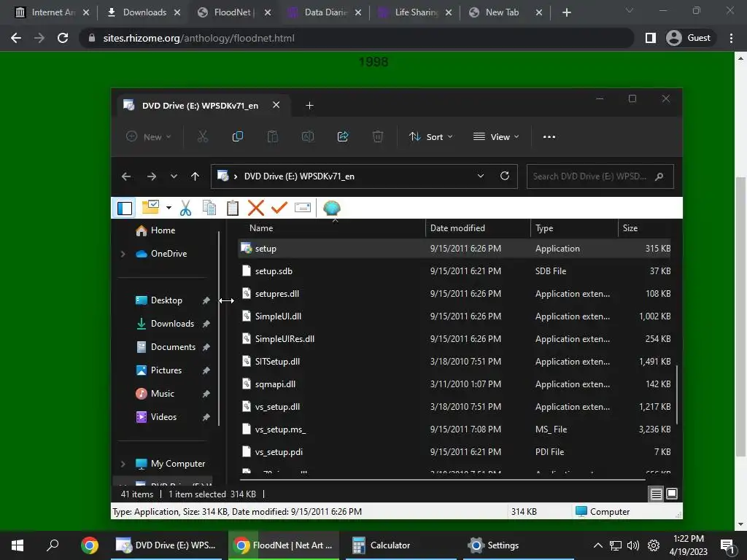Refresh the Explorer folder view
The height and width of the screenshot is (560, 747).
[x=505, y=176]
